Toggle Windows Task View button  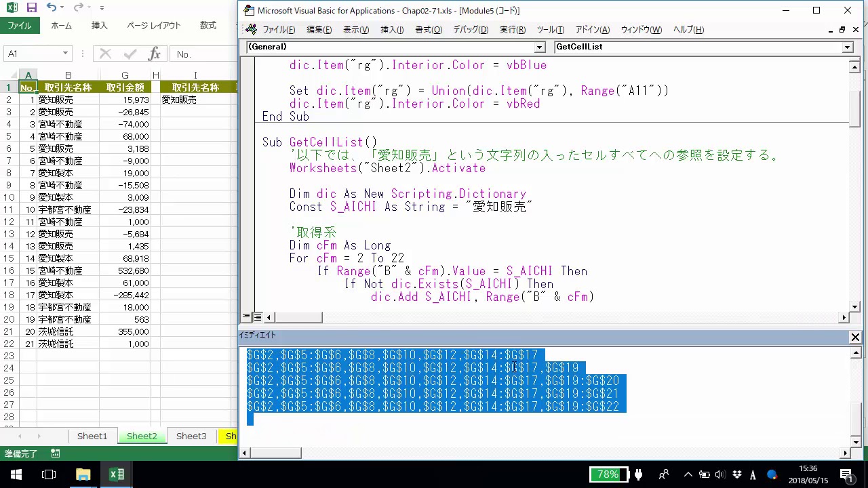pos(48,474)
